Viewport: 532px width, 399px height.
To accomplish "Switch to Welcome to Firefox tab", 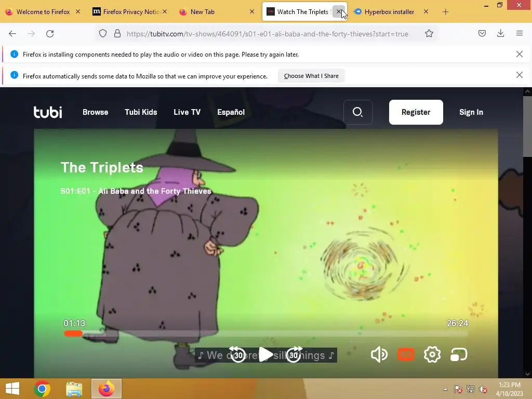I will [x=43, y=12].
